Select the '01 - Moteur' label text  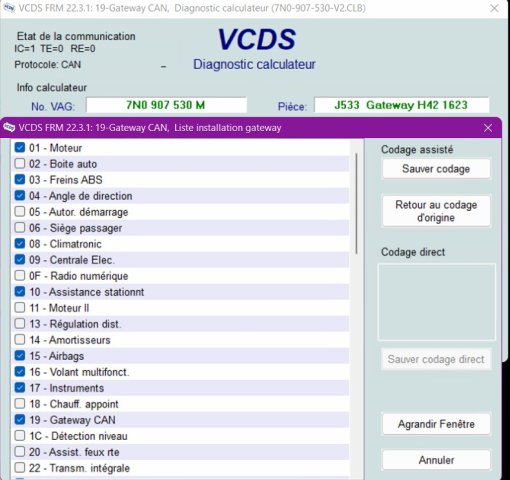point(55,148)
